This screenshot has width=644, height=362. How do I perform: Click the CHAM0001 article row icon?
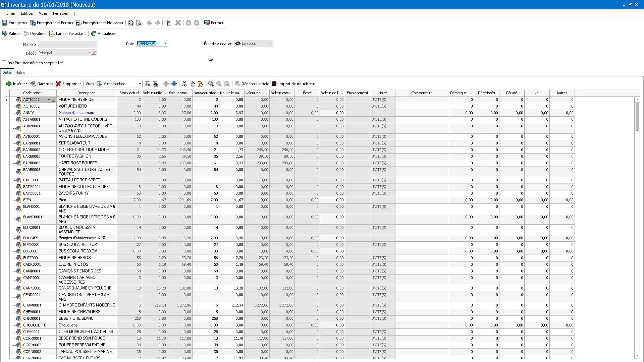click(x=19, y=305)
